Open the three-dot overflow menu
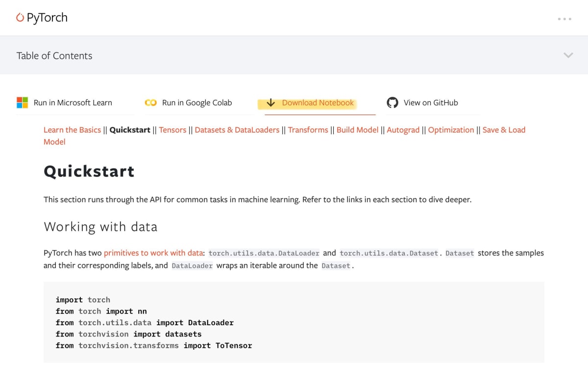The height and width of the screenshot is (384, 588). tap(564, 19)
